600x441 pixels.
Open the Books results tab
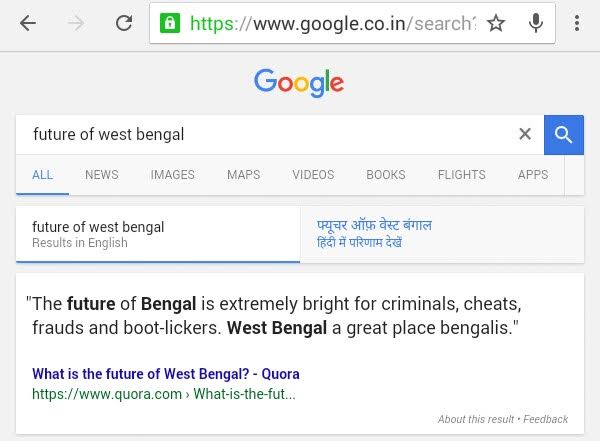386,175
